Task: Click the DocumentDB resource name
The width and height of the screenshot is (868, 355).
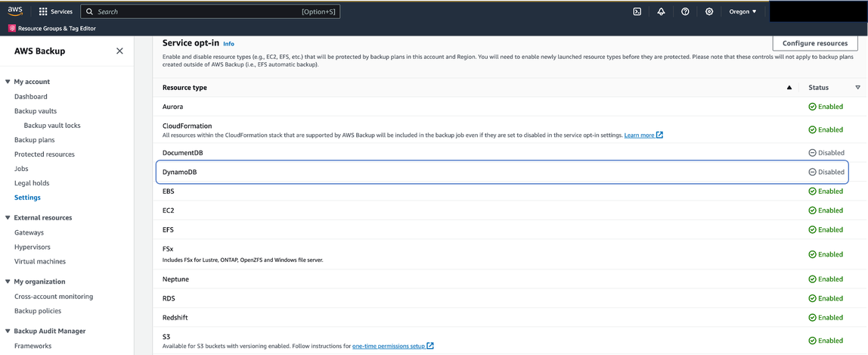Action: tap(182, 153)
